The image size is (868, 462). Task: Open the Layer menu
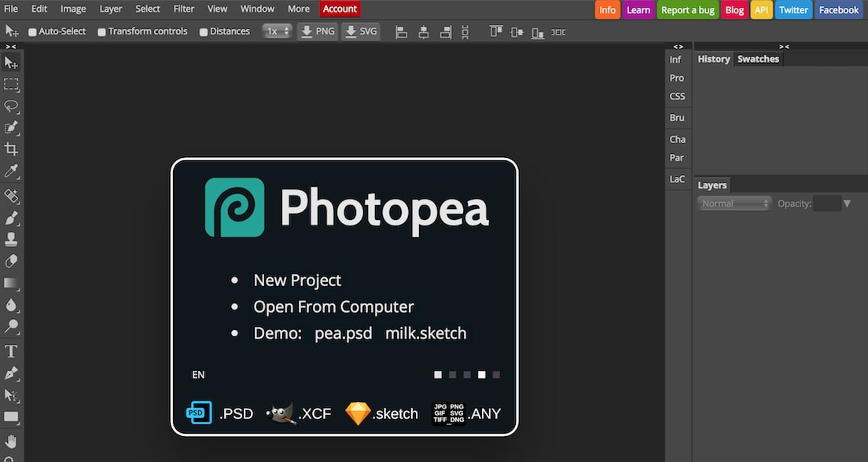tap(111, 9)
